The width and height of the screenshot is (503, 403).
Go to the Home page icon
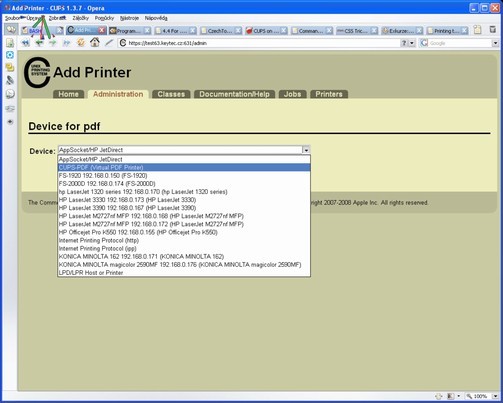tap(95, 42)
